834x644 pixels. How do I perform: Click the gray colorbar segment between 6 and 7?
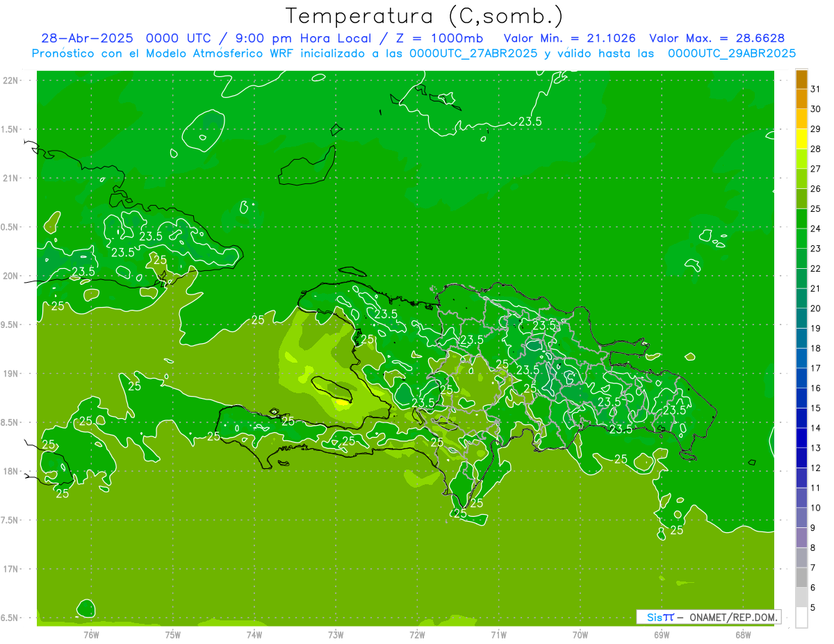tap(801, 578)
